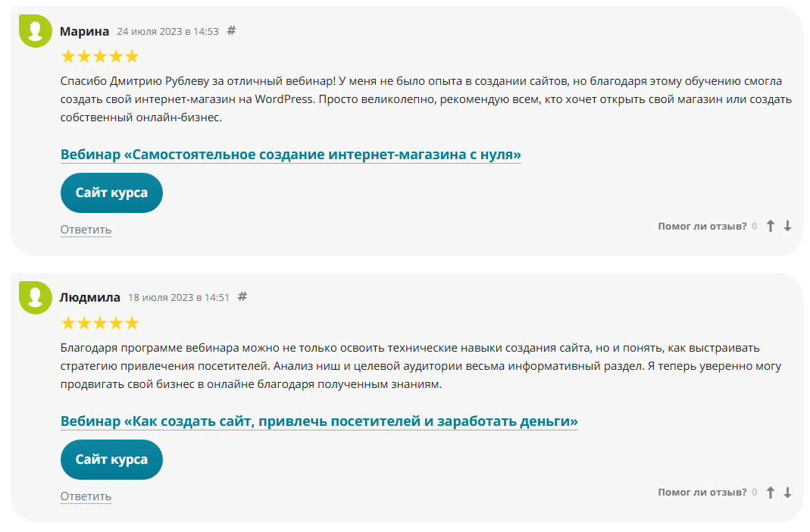Click the first star in Людмила's rating
The width and height of the screenshot is (810, 532).
click(67, 322)
